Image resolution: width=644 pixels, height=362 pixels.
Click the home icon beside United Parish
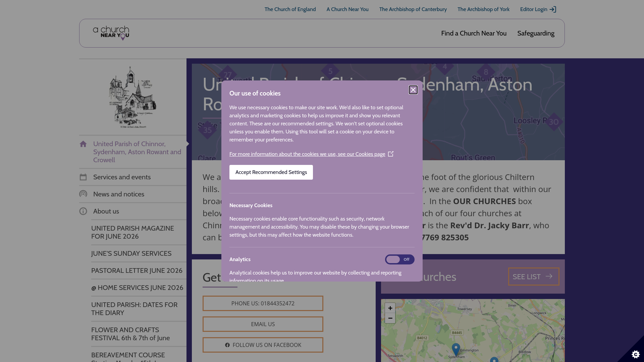(x=83, y=144)
